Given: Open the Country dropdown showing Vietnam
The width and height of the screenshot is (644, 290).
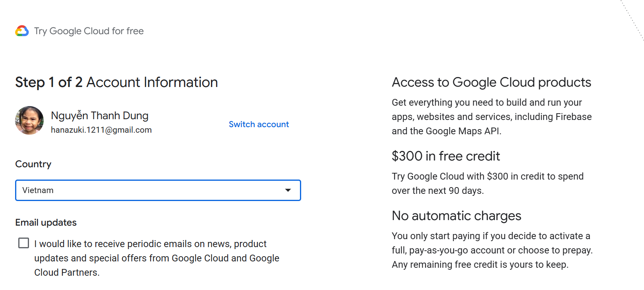Looking at the screenshot, I should pos(158,190).
